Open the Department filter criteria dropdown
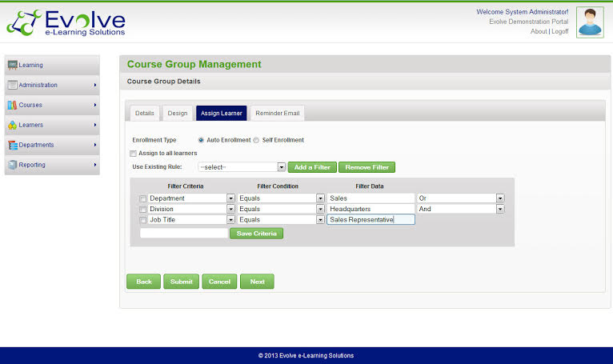The image size is (613, 364). (x=191, y=198)
